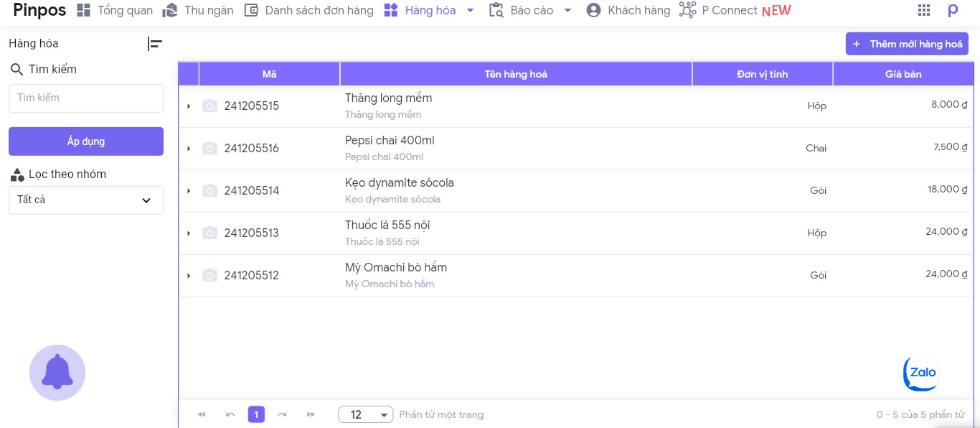Click the Áp dụng button
The height and width of the screenshot is (428, 980).
86,141
